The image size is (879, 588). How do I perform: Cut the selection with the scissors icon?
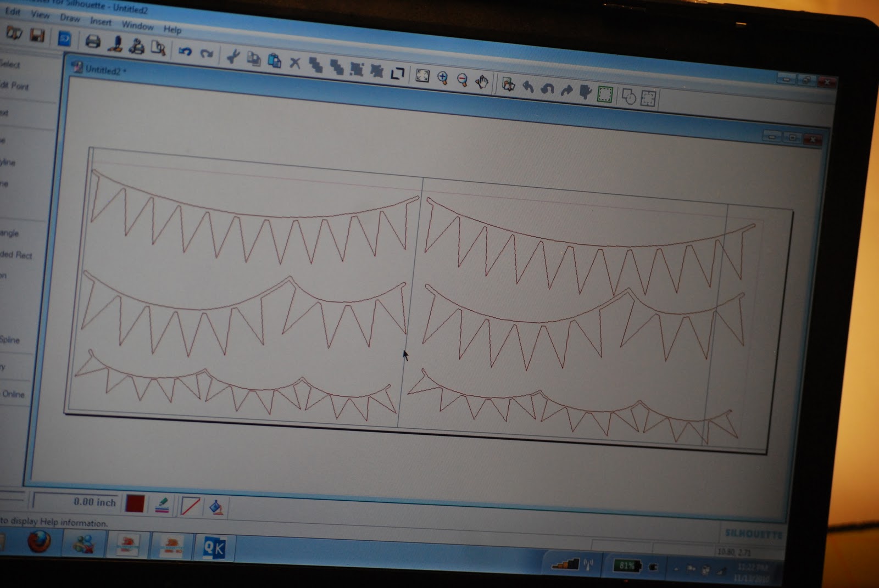click(233, 56)
